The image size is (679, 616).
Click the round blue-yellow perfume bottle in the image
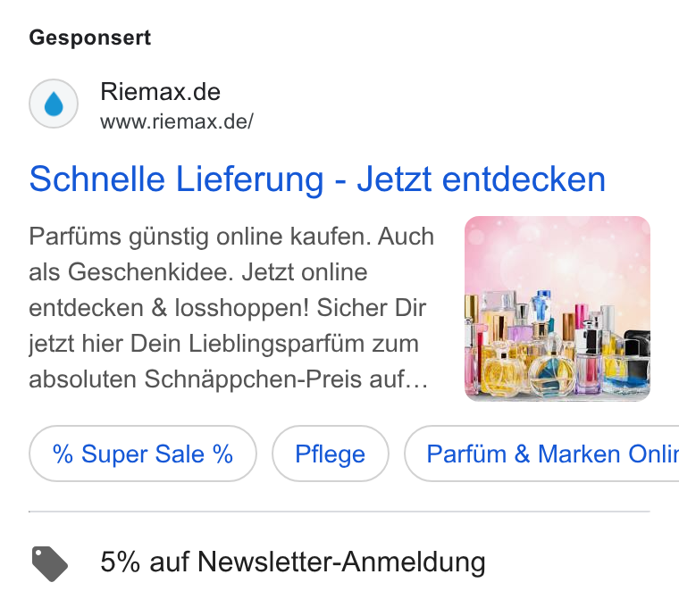(x=552, y=374)
